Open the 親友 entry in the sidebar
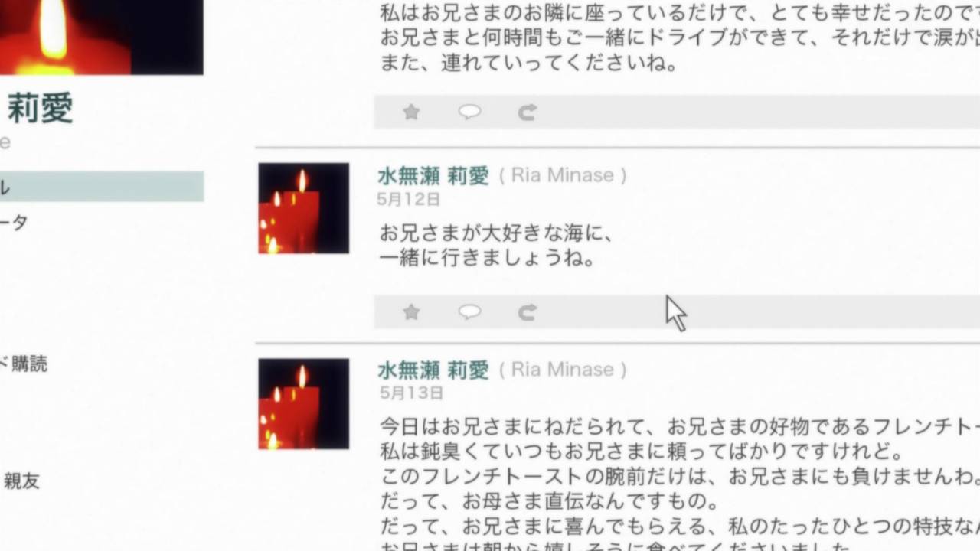 point(21,481)
